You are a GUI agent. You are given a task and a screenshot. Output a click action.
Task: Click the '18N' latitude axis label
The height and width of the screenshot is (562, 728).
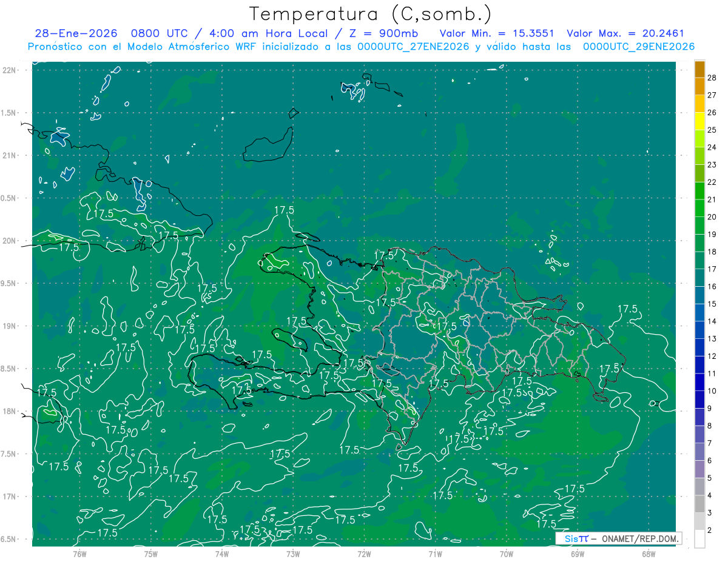10,411
